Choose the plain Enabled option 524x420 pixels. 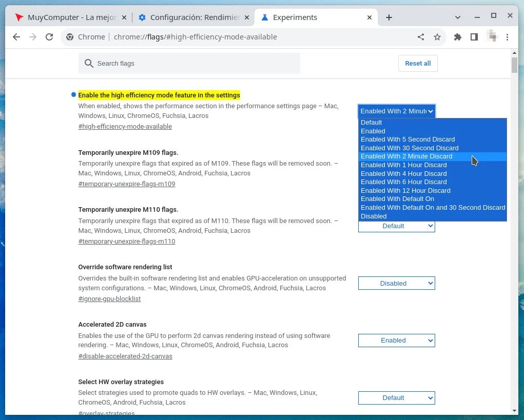[x=433, y=131]
